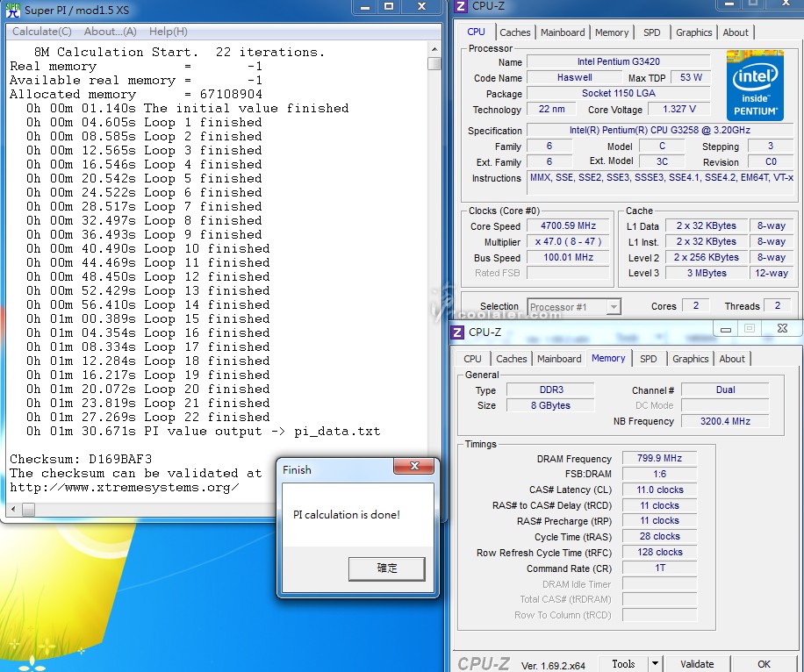The image size is (804, 672).
Task: Open the About...(A) menu in Super PI
Action: tap(111, 32)
